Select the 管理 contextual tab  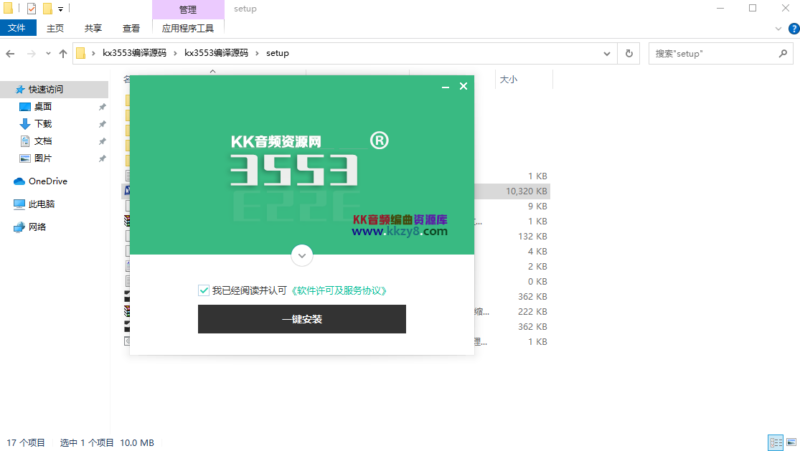(x=188, y=9)
